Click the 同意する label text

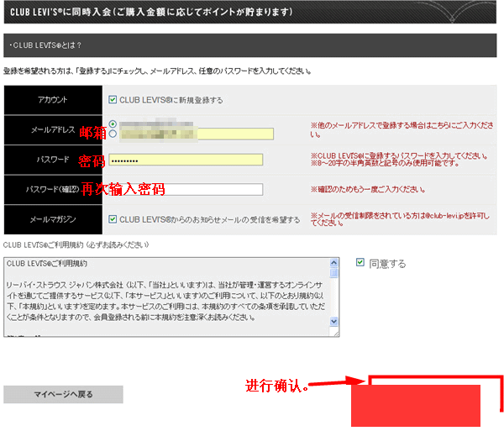(x=387, y=264)
